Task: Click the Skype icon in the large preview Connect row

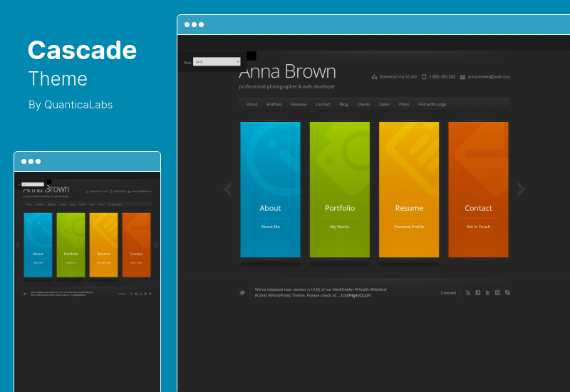Action: point(507,292)
